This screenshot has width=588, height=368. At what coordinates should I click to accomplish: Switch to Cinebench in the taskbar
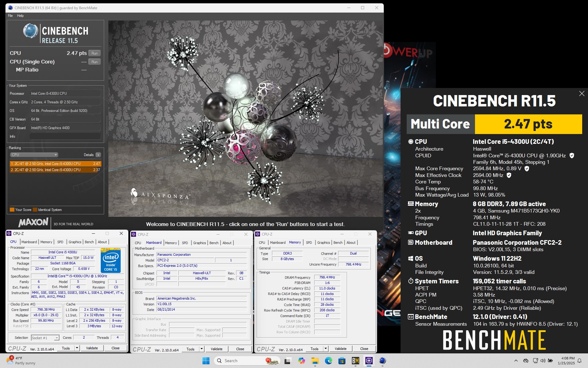coord(382,361)
